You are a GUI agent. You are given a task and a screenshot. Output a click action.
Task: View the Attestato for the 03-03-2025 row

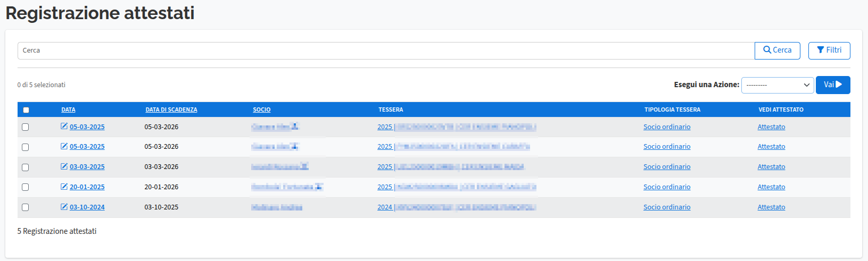tap(771, 166)
